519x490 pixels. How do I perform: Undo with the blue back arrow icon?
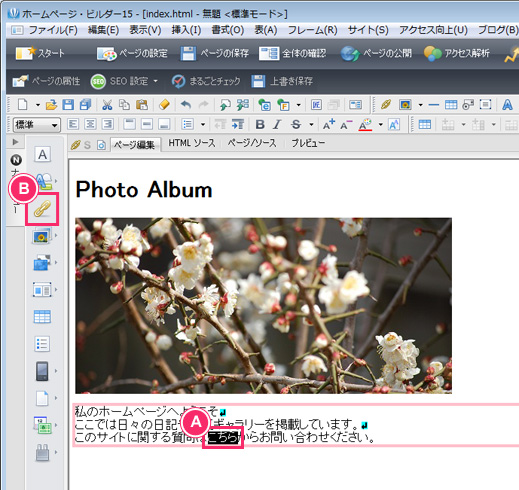[x=186, y=105]
